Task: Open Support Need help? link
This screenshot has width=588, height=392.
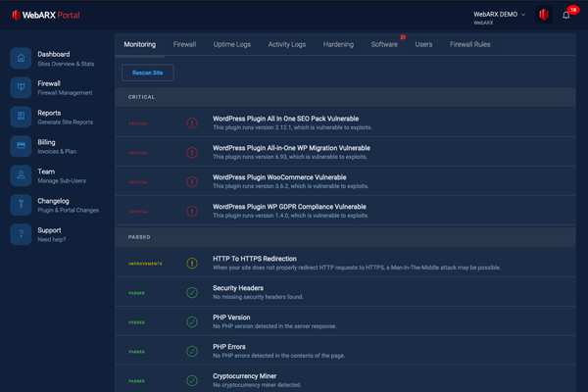Action: tap(52, 234)
